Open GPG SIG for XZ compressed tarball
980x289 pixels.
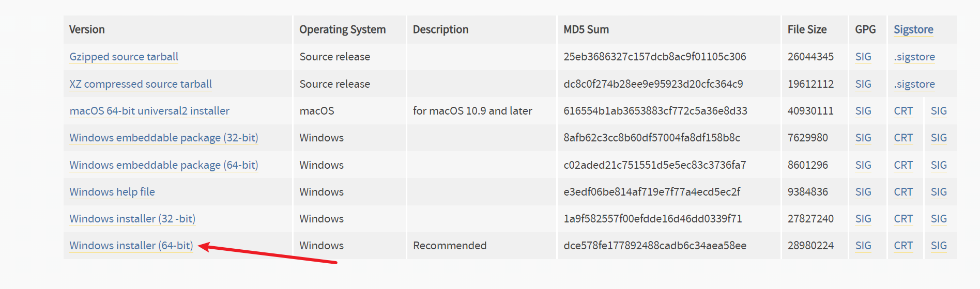tap(863, 84)
